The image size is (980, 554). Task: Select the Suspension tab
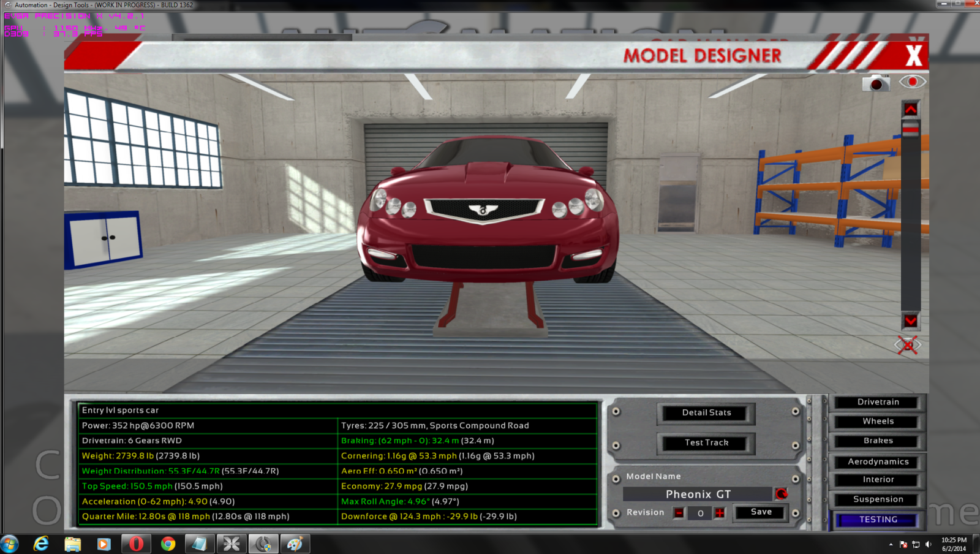(x=878, y=499)
